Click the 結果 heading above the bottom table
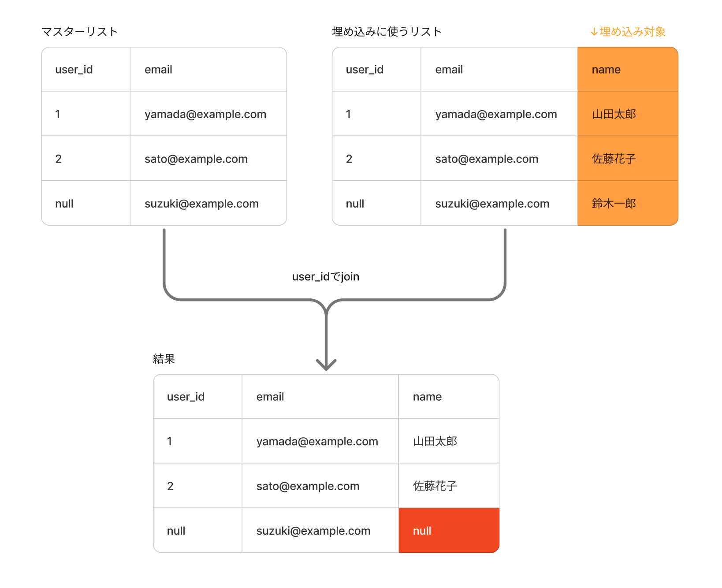722x588 pixels. click(164, 359)
